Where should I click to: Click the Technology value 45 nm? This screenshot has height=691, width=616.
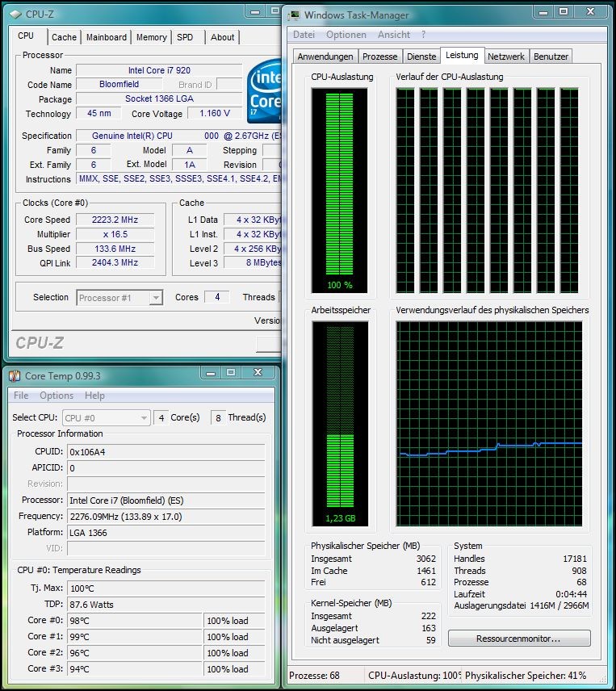click(98, 113)
